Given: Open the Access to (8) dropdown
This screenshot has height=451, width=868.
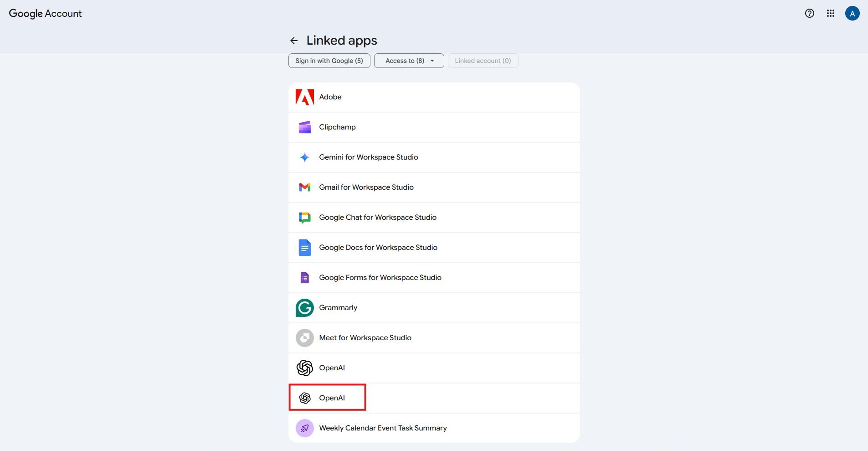Looking at the screenshot, I should (x=409, y=61).
